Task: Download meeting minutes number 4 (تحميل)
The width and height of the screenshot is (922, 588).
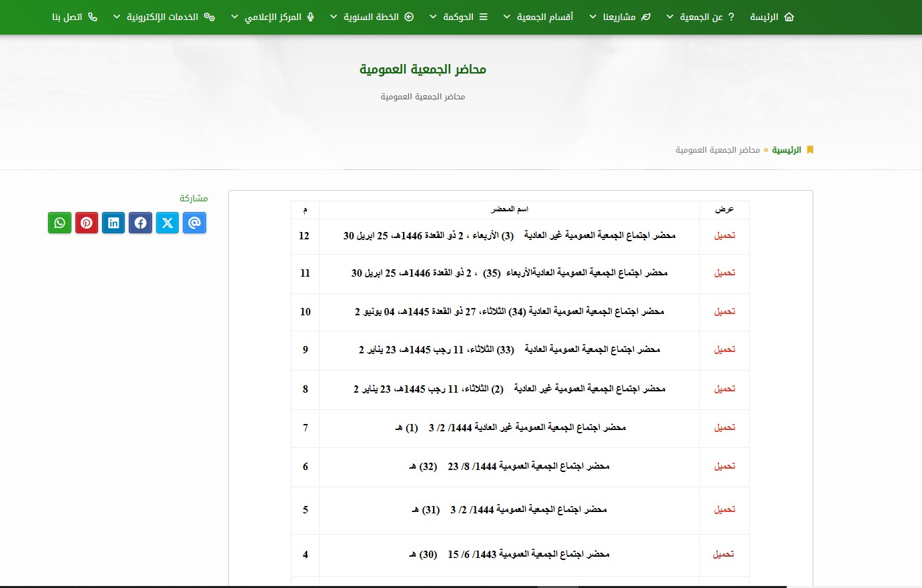Action: (723, 554)
